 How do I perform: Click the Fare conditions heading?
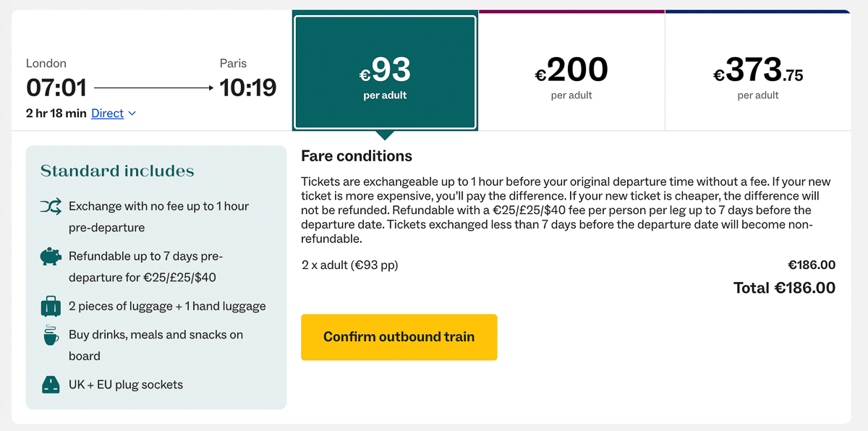tap(357, 156)
